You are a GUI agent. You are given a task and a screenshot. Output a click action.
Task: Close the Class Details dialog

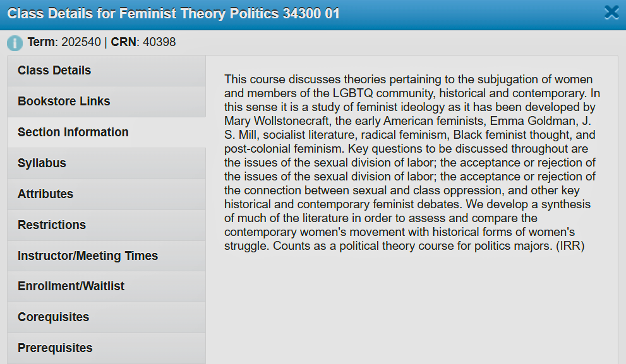611,13
